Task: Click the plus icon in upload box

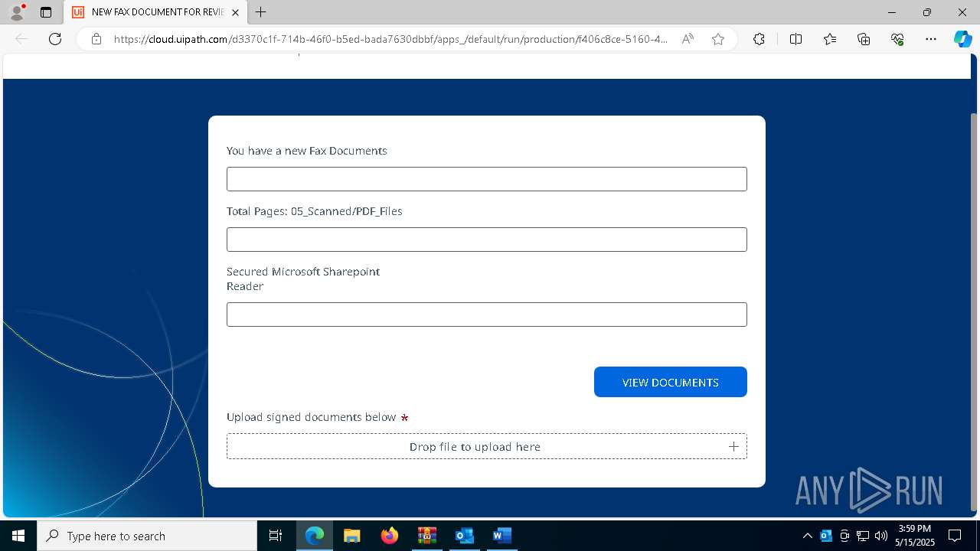Action: [x=733, y=446]
